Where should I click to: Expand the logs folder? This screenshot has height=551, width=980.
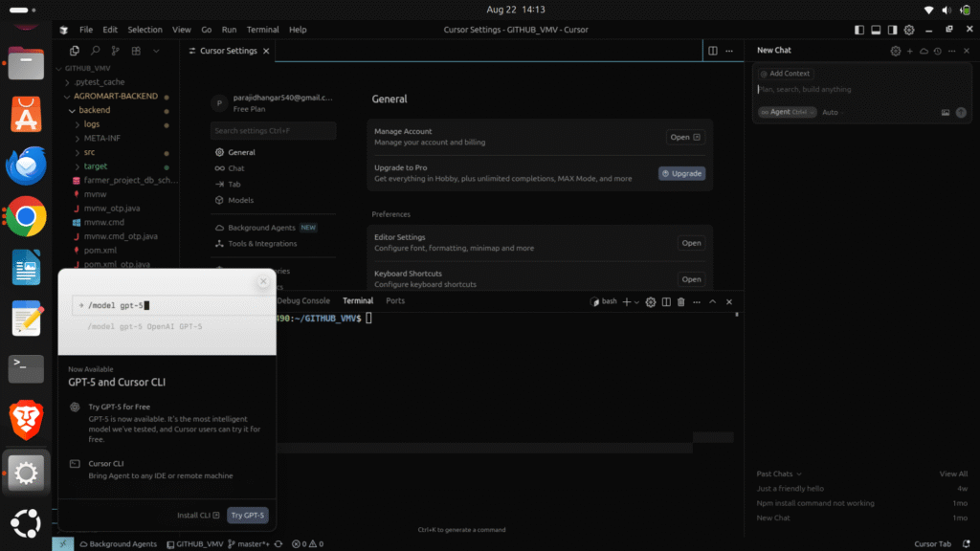pyautogui.click(x=92, y=124)
